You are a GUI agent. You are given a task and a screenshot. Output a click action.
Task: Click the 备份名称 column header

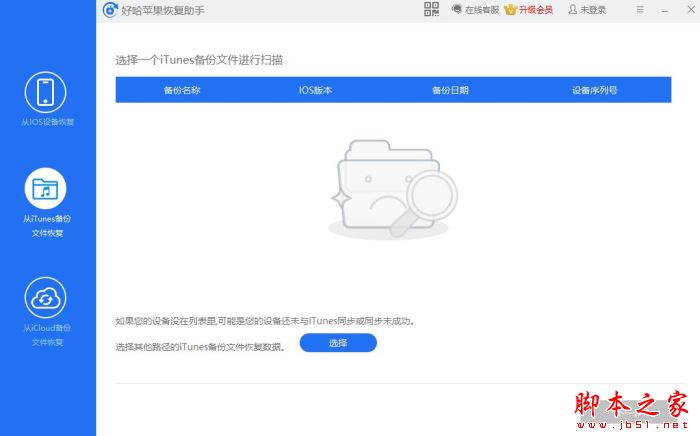click(x=182, y=90)
